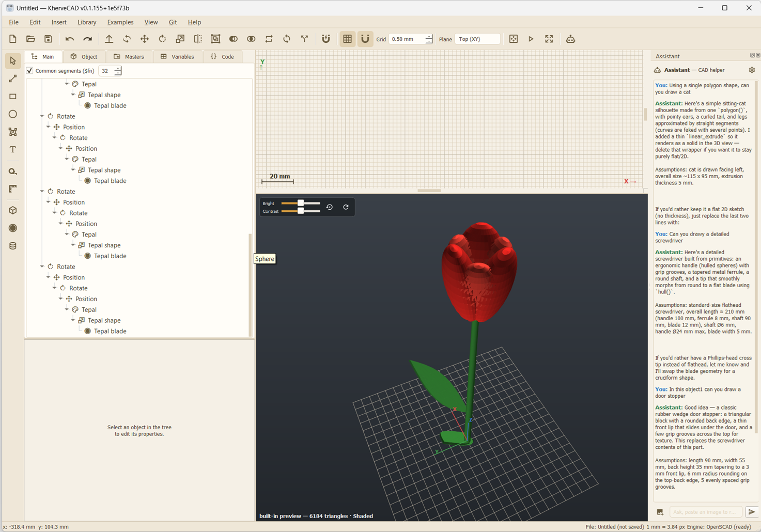Click the intersection boolean circles icon

[251, 39]
